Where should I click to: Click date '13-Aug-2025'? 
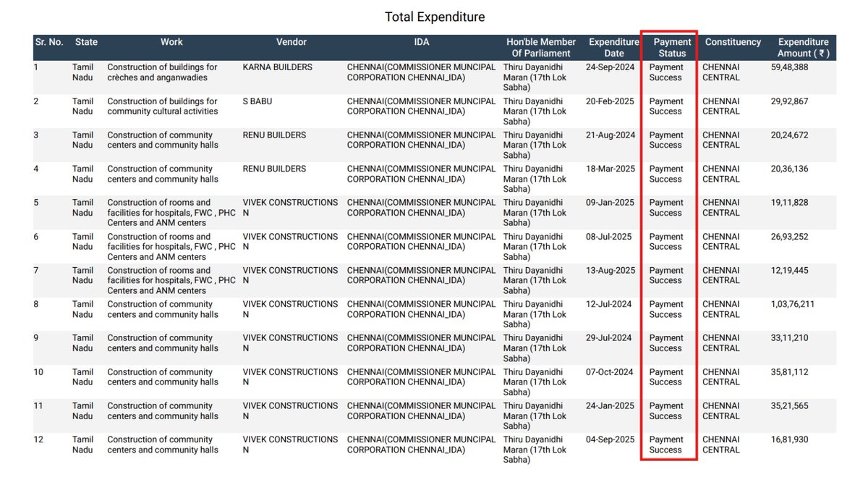(610, 270)
